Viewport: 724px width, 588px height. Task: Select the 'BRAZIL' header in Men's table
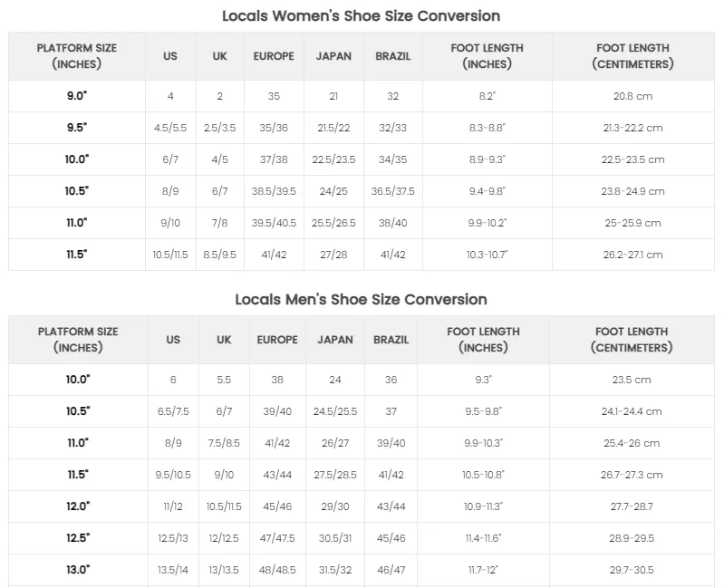tap(391, 340)
